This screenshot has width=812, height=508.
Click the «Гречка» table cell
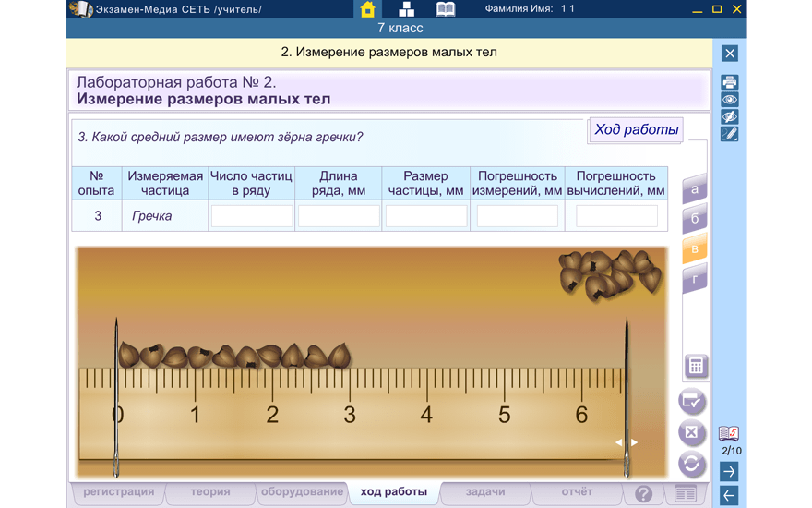(x=165, y=216)
